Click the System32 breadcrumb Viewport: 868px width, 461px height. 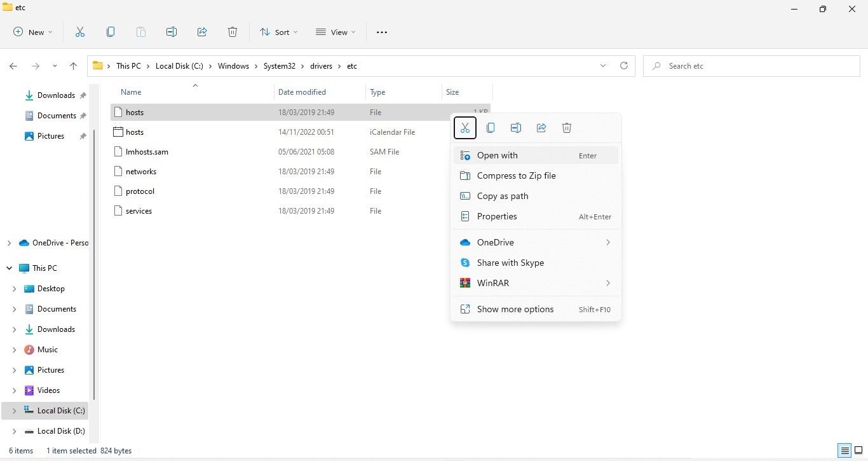click(280, 66)
